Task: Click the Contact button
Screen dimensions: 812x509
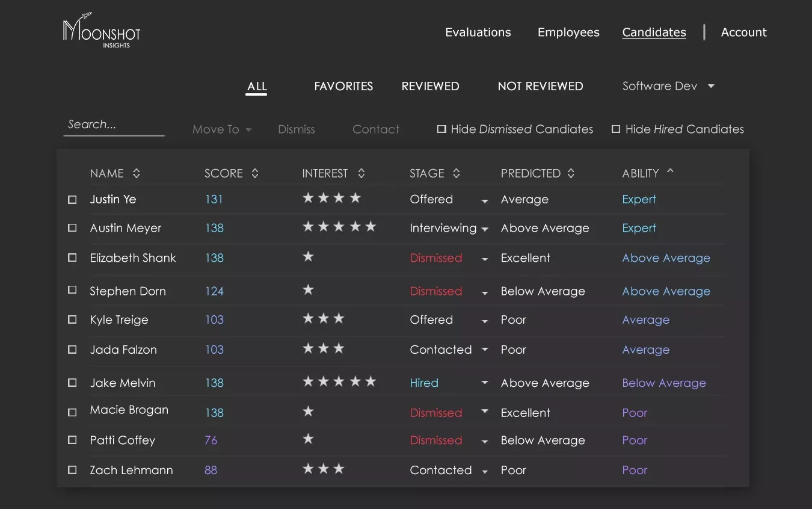Action: (375, 129)
